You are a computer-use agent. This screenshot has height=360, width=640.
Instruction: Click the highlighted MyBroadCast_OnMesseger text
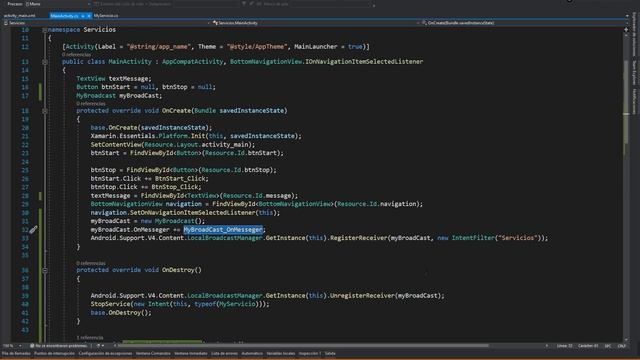223,230
